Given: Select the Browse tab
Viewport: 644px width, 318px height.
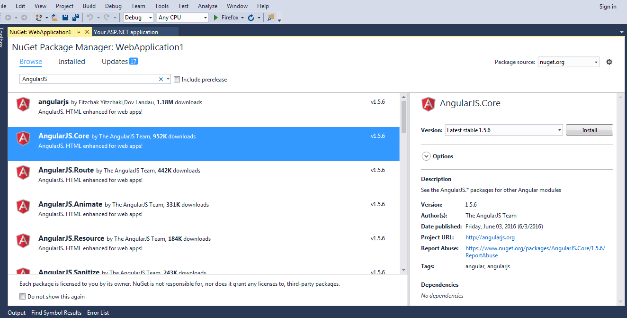Looking at the screenshot, I should [31, 62].
